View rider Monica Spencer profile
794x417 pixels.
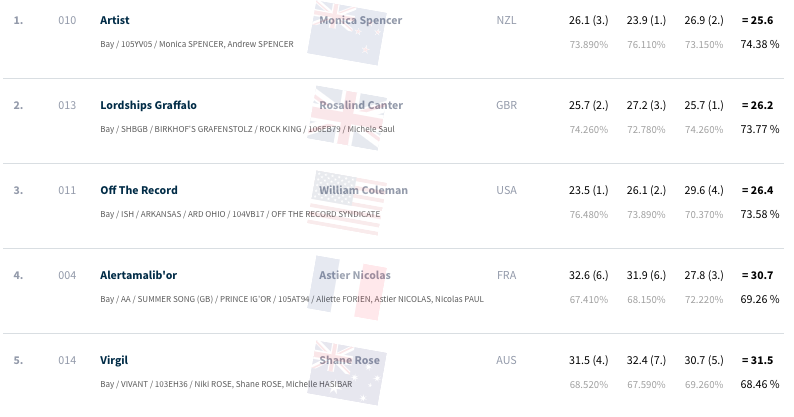(361, 20)
